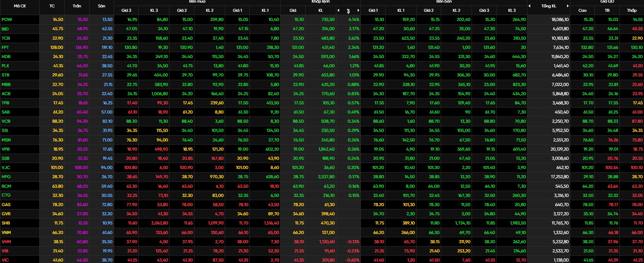Open the MBB stock symbol

[x=6, y=84]
